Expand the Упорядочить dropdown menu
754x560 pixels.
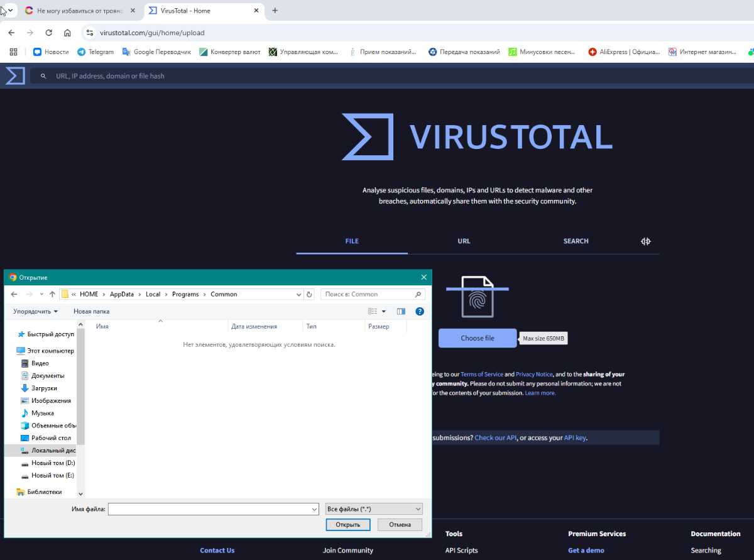(36, 311)
